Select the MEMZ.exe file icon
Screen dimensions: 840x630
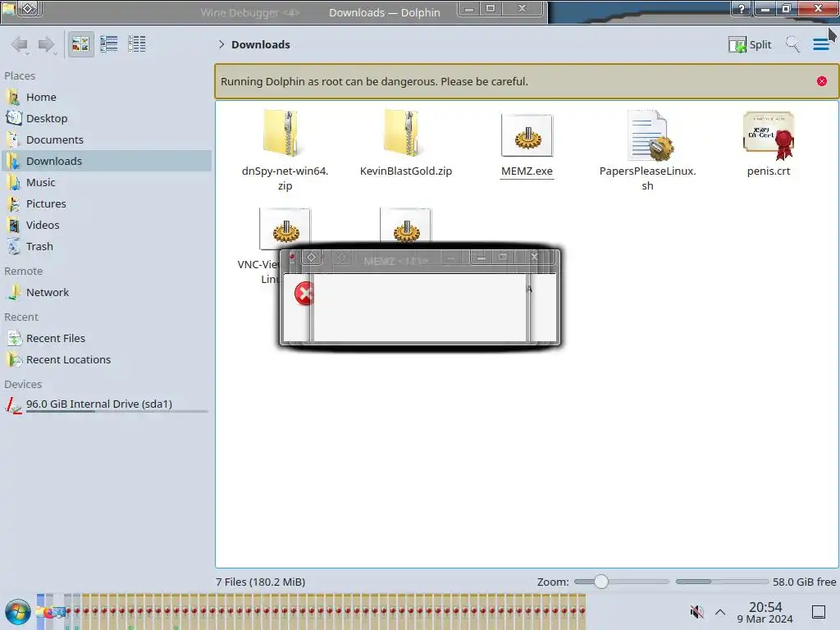click(527, 135)
